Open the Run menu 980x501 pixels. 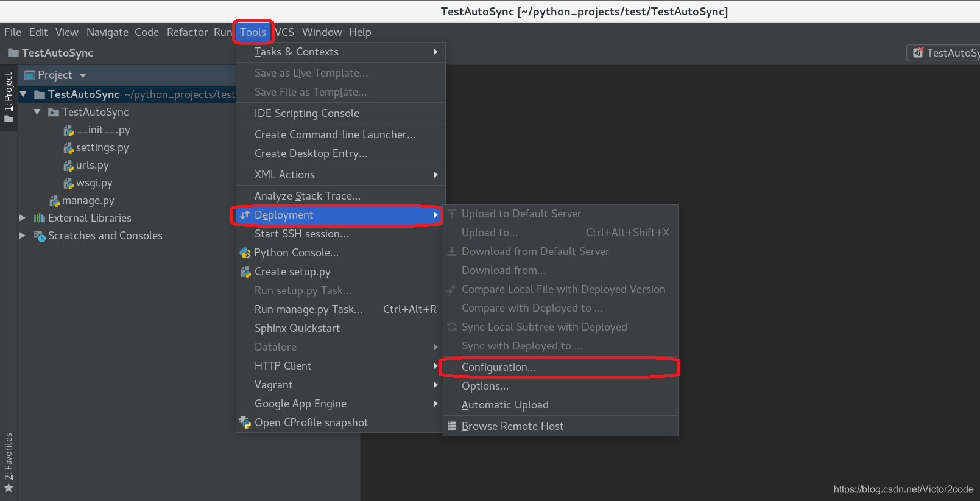click(223, 32)
